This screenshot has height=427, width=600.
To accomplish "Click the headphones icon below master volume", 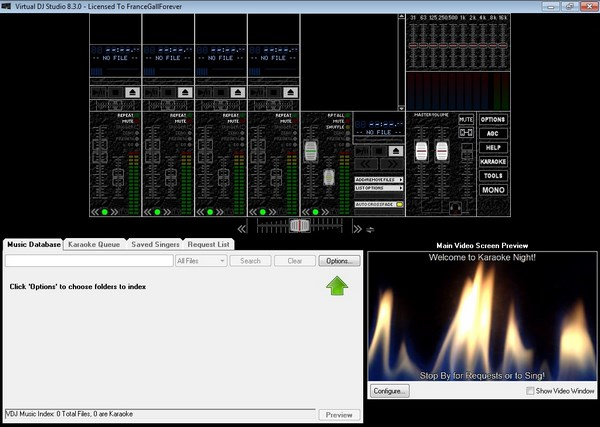I will coord(455,206).
